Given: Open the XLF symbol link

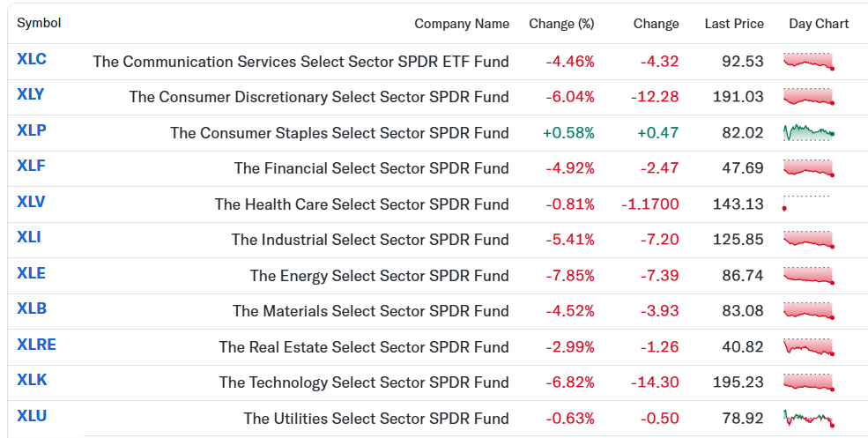Looking at the screenshot, I should coord(31,166).
